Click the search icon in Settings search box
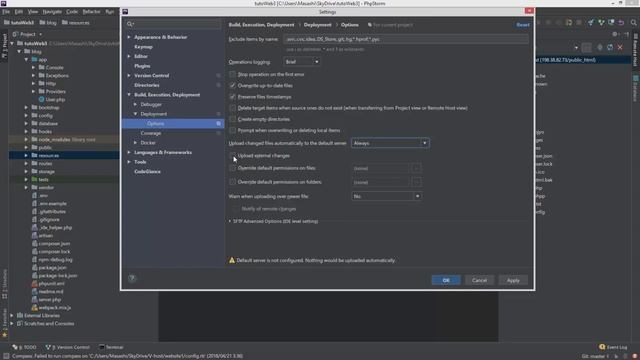 pyautogui.click(x=130, y=24)
